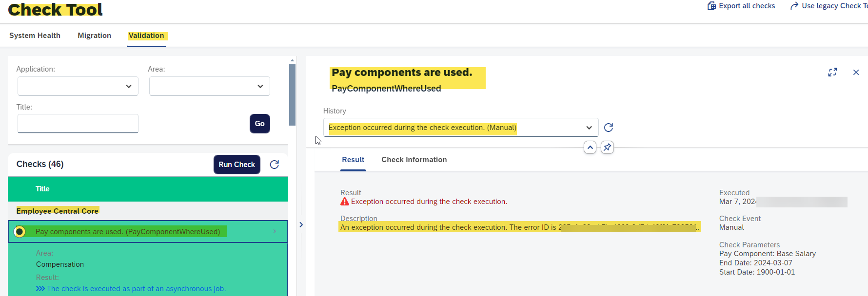Click the Employee Central Core group header
Screen dimensions: 868x296
58,211
